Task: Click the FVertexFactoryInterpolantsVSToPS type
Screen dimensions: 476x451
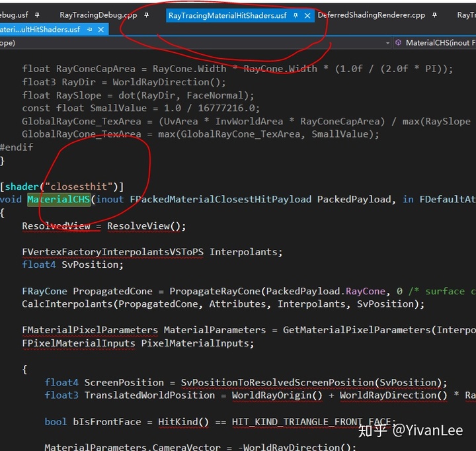Action: pyautogui.click(x=112, y=252)
